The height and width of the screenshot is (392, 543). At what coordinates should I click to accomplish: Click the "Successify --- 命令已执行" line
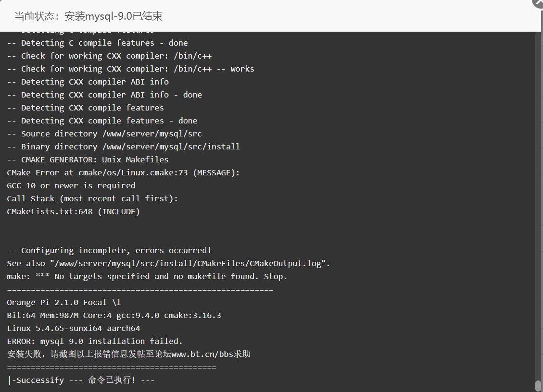[x=81, y=380]
